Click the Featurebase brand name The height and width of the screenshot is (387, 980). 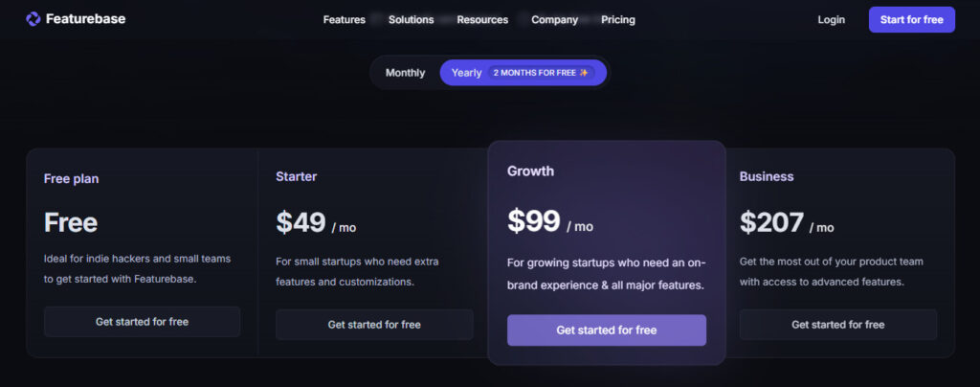click(85, 19)
